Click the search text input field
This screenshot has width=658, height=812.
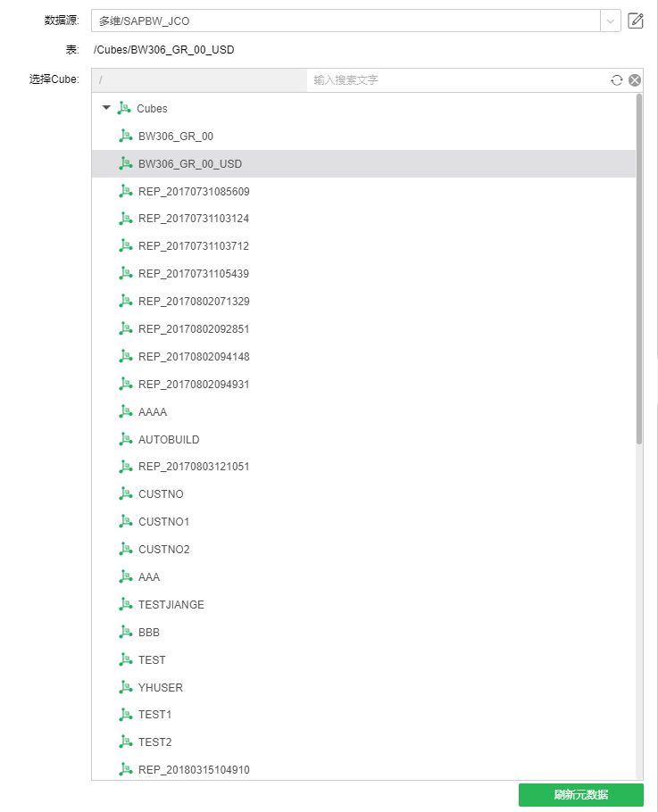[455, 80]
